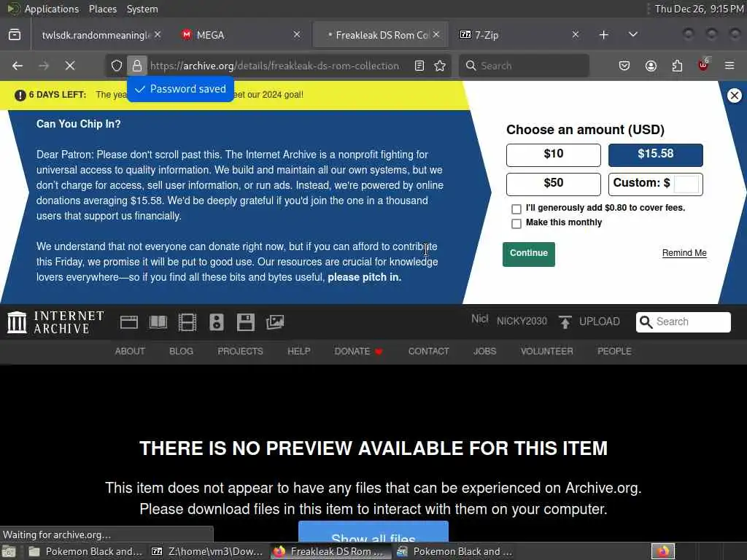Click Internet Archive Search box
Screen dimensions: 747x560
point(683,322)
